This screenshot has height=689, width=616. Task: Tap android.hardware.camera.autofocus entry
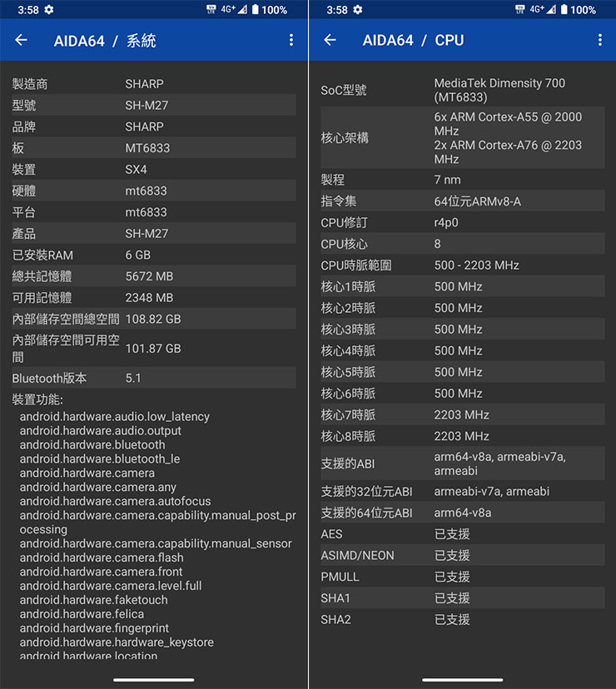(x=115, y=501)
